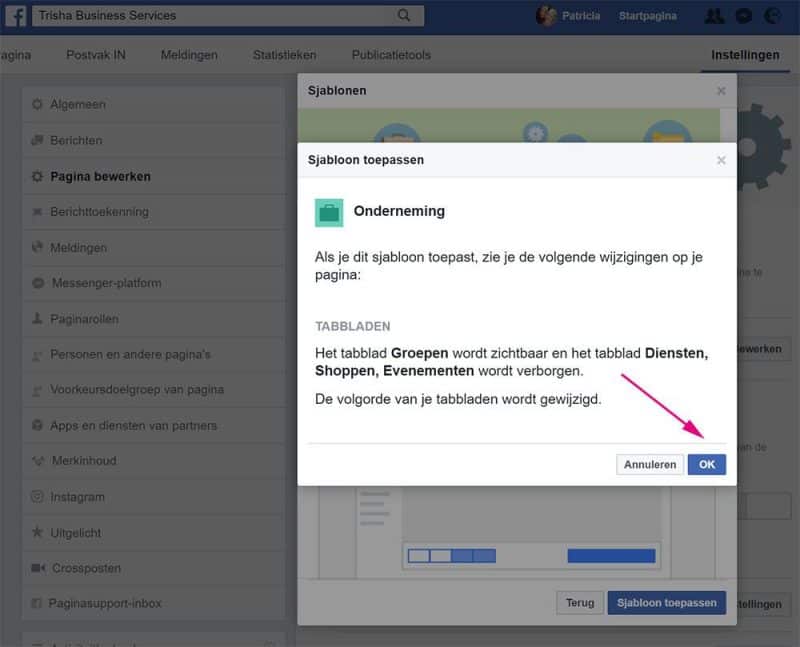Click the Onderneming template heading
Viewport: 800px width, 647px height.
tap(399, 211)
